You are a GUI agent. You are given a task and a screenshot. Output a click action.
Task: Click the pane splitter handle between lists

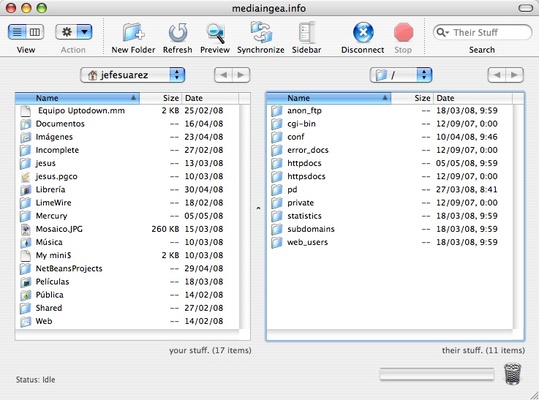coord(258,208)
